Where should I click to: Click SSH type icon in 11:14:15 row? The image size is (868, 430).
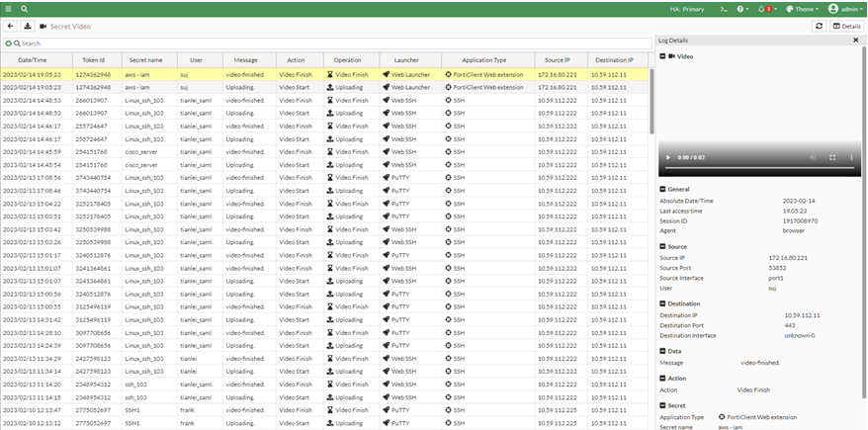point(448,397)
